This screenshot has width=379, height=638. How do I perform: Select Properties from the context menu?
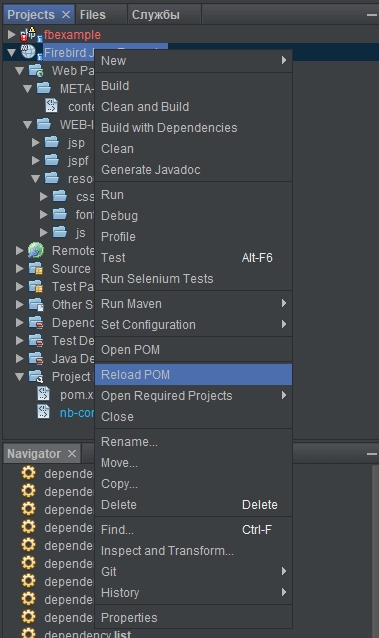click(x=193, y=618)
